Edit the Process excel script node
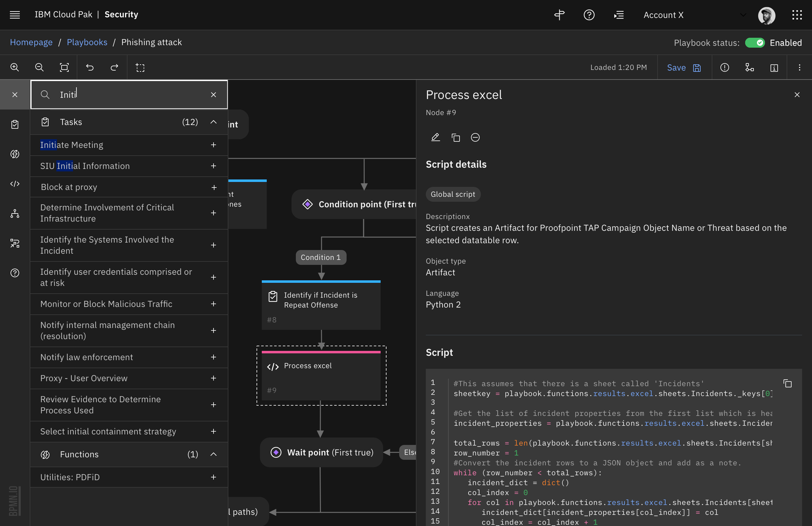Screen dimensions: 812x526 pos(435,137)
